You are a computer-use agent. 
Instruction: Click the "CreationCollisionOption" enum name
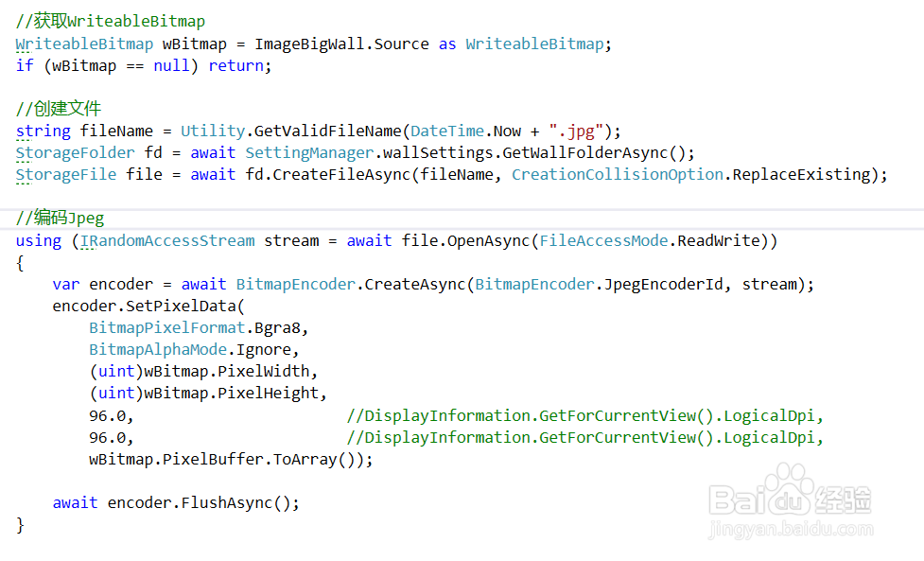[618, 175]
